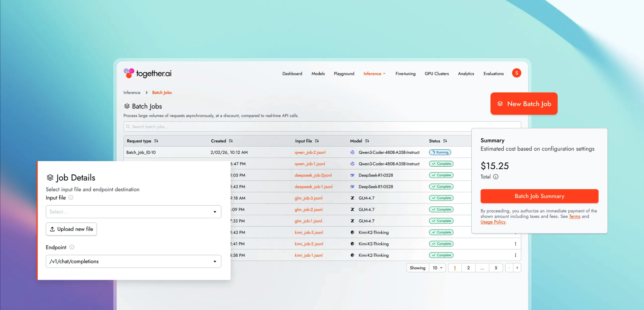
Task: Open the Terms link
Action: [575, 216]
